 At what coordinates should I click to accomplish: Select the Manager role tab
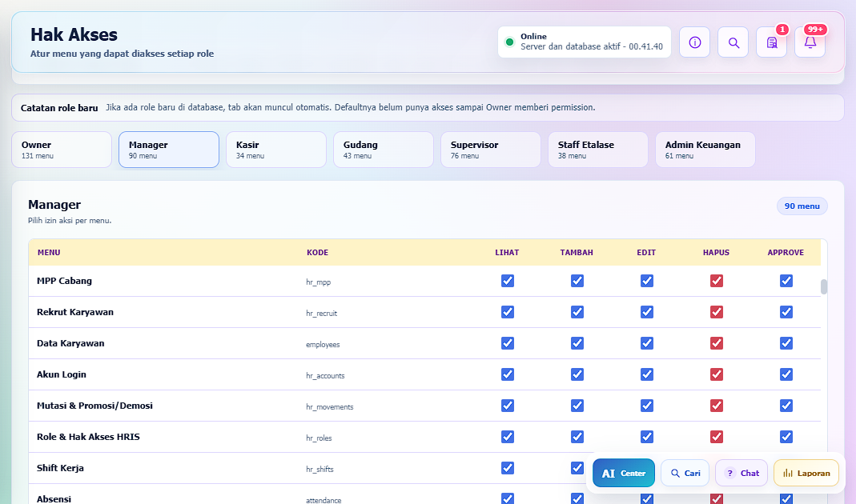tap(169, 150)
